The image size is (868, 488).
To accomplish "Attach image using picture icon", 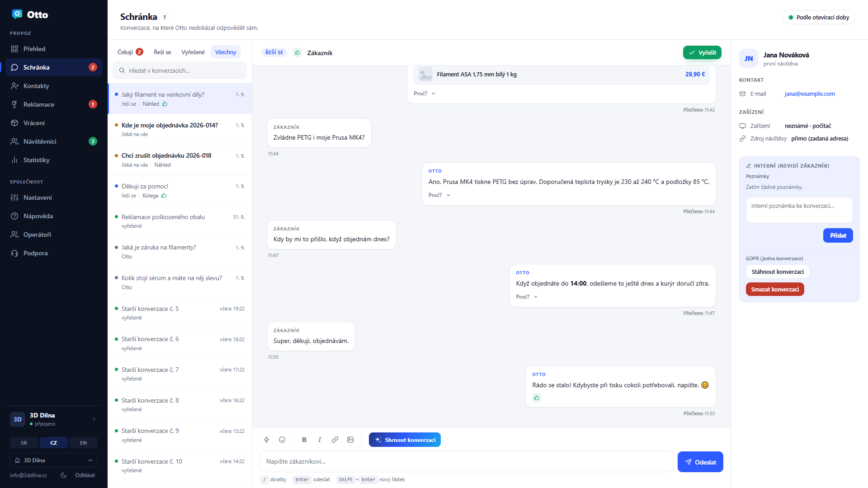I will pyautogui.click(x=350, y=440).
